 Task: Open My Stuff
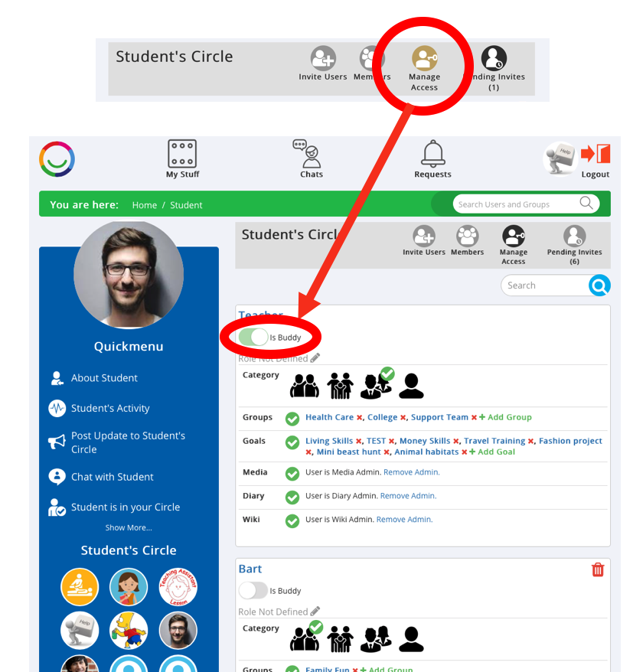click(182, 159)
